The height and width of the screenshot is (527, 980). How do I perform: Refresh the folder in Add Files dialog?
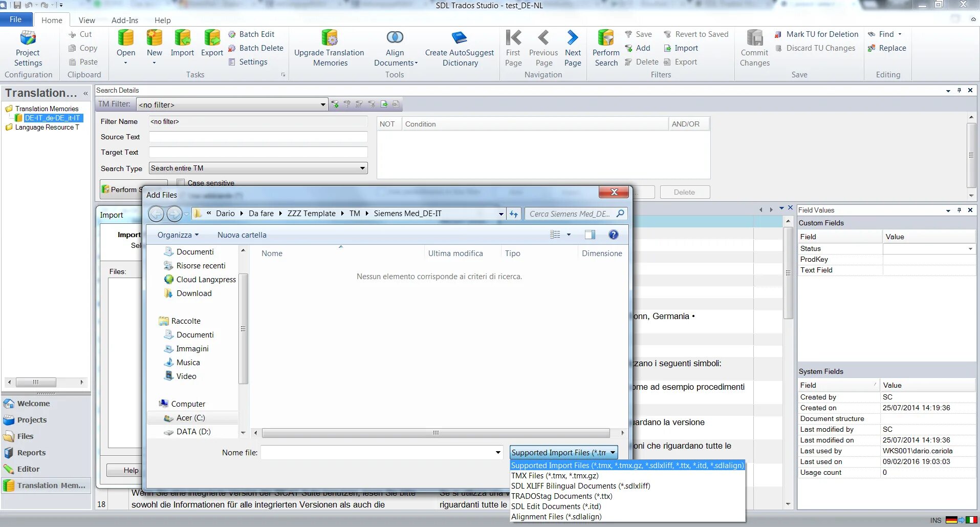pyautogui.click(x=514, y=214)
